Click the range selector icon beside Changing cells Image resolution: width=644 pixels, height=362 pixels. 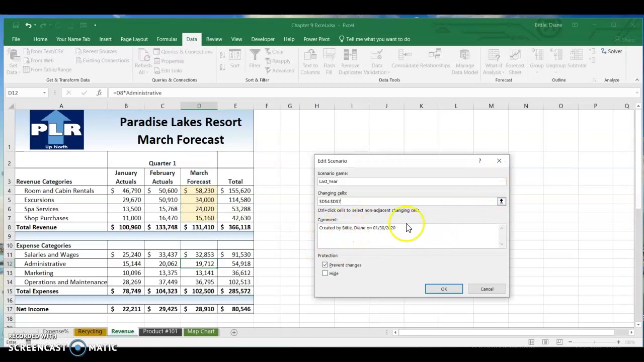click(501, 201)
